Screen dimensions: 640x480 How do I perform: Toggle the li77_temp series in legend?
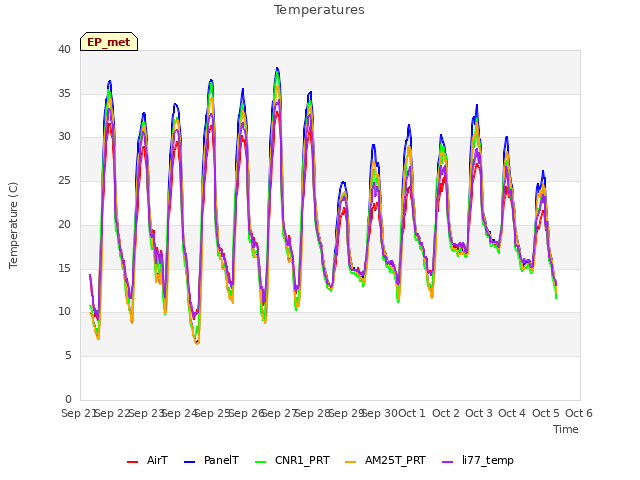[478, 460]
